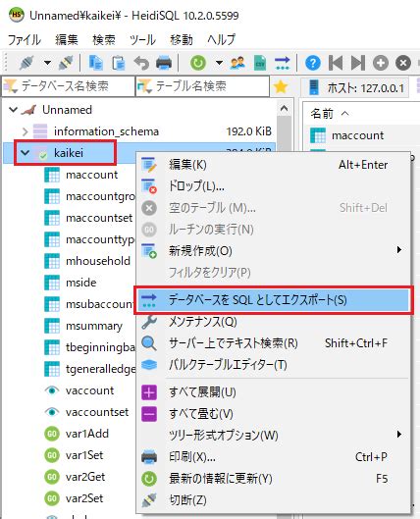
Task: Click the print toolbar icon
Action: point(164,63)
